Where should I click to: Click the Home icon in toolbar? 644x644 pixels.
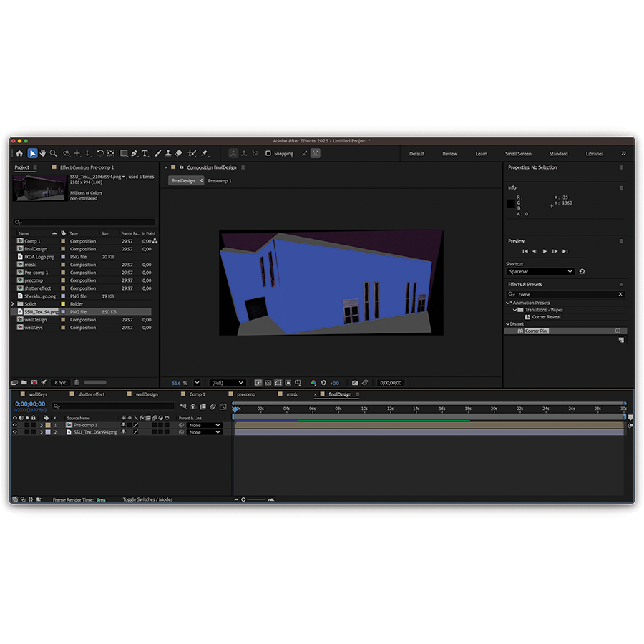tap(19, 153)
